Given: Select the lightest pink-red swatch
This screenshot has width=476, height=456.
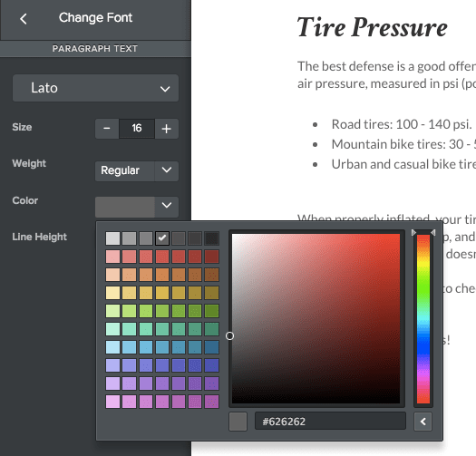Looking at the screenshot, I should (112, 257).
